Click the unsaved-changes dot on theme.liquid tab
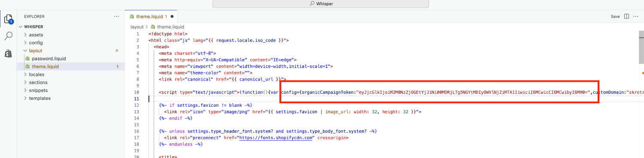The width and height of the screenshot is (644, 158). [x=172, y=16]
